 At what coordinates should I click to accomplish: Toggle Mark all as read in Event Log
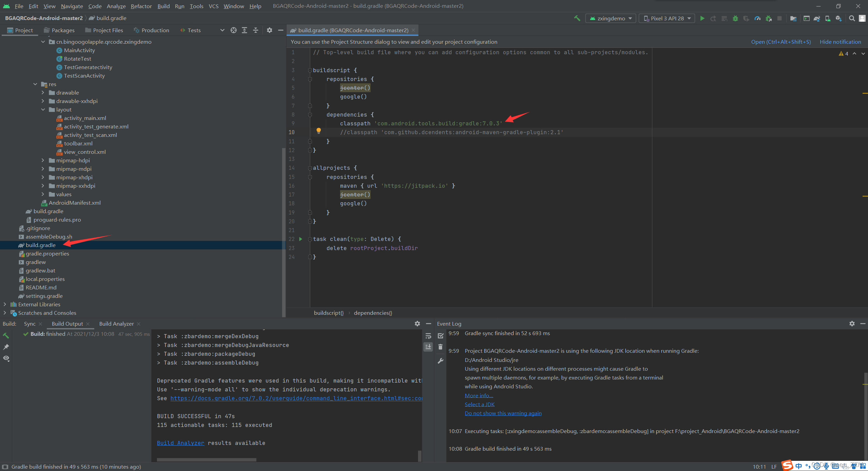tap(440, 335)
